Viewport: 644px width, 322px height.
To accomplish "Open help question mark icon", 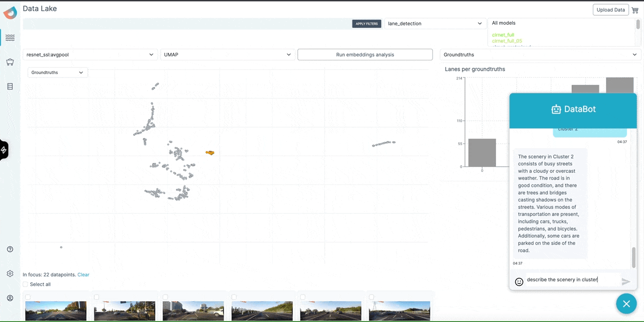I will point(10,249).
